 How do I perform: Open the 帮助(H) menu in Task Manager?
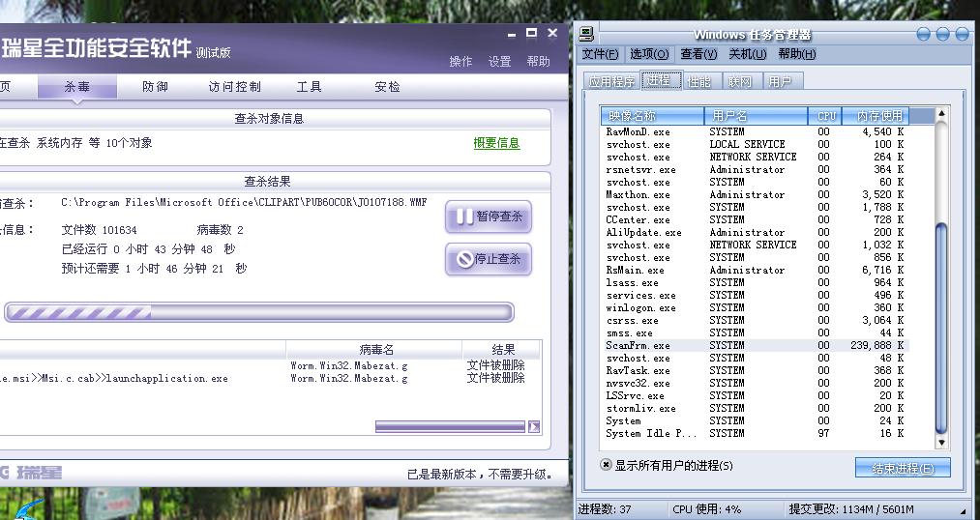point(796,54)
